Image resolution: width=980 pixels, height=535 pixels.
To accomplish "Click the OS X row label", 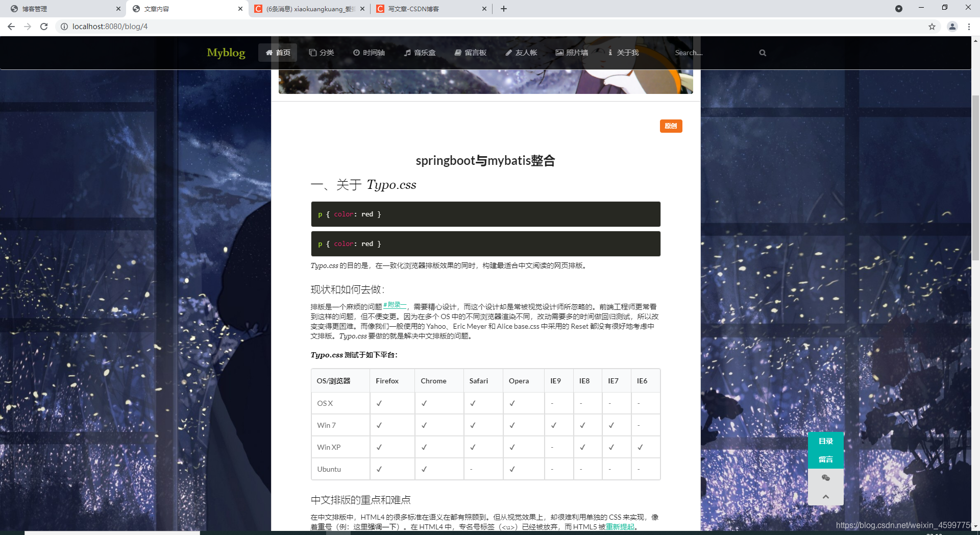I will click(325, 403).
